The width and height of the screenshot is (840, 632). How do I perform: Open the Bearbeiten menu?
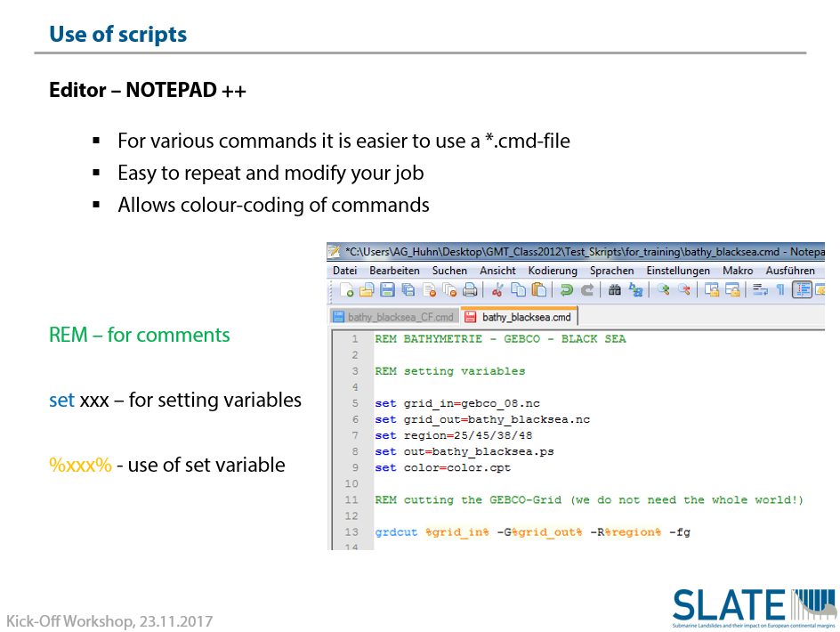394,271
